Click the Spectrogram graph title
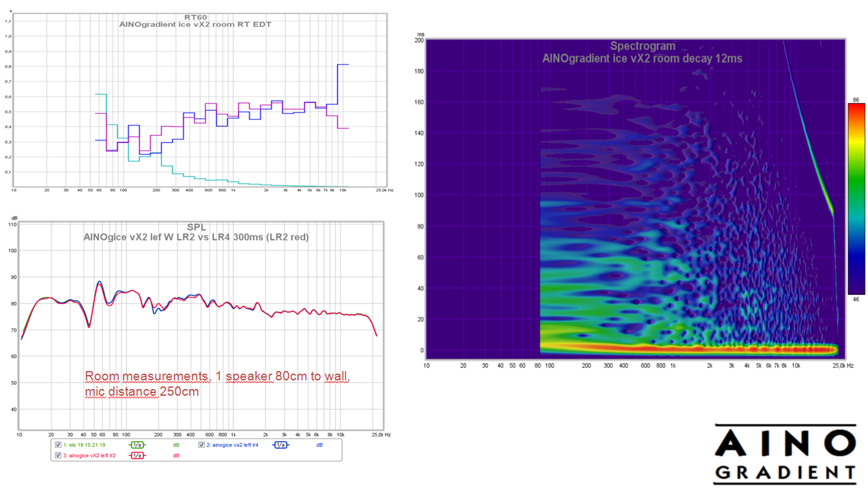Image resolution: width=868 pixels, height=494 pixels. [642, 46]
